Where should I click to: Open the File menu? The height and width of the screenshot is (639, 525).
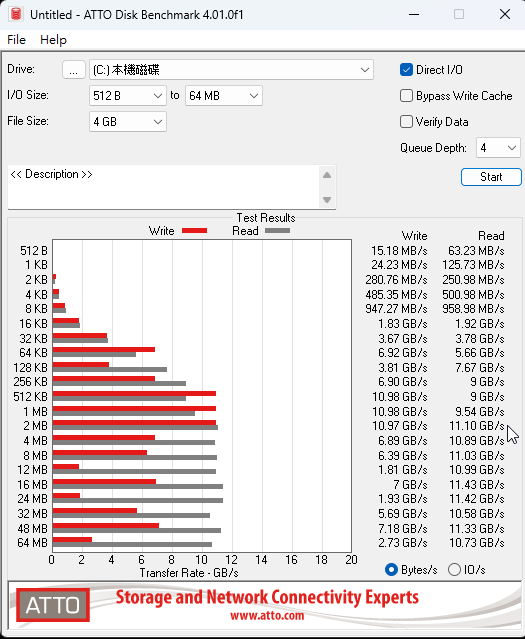pyautogui.click(x=16, y=40)
